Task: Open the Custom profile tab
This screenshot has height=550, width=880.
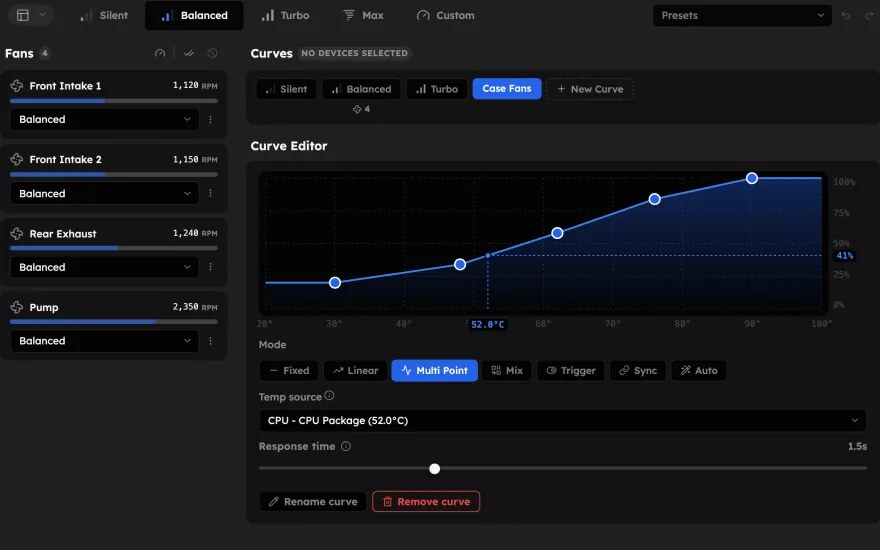Action: click(445, 15)
